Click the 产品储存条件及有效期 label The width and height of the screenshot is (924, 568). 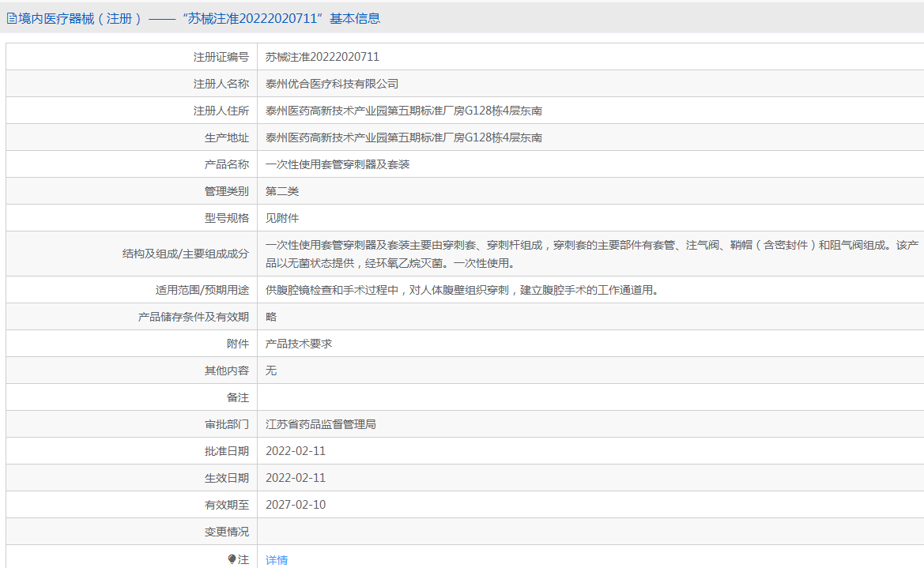194,317
